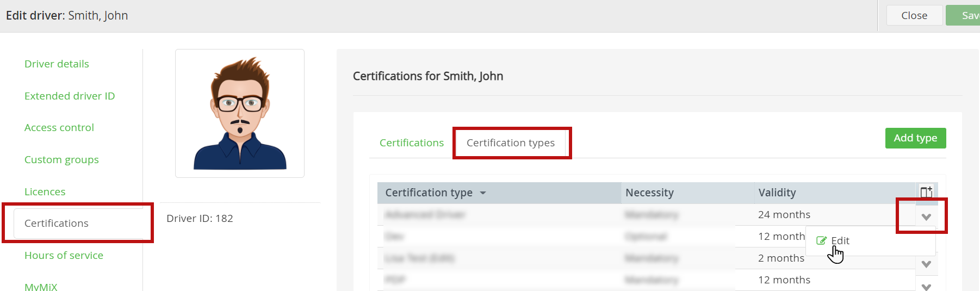Click the 2 months validity cell
The height and width of the screenshot is (291, 980).
(x=781, y=258)
